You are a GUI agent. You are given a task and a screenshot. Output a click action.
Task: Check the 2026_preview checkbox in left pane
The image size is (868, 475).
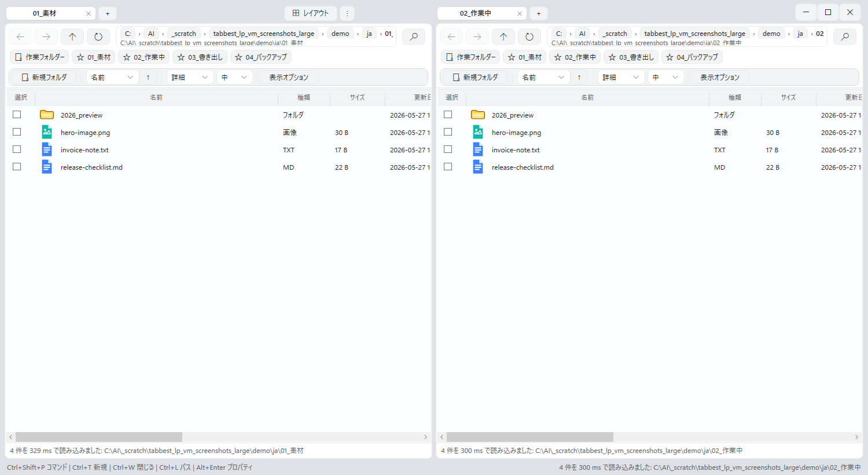pyautogui.click(x=17, y=115)
